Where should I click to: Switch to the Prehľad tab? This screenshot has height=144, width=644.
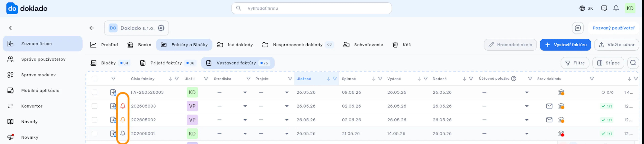tap(104, 45)
